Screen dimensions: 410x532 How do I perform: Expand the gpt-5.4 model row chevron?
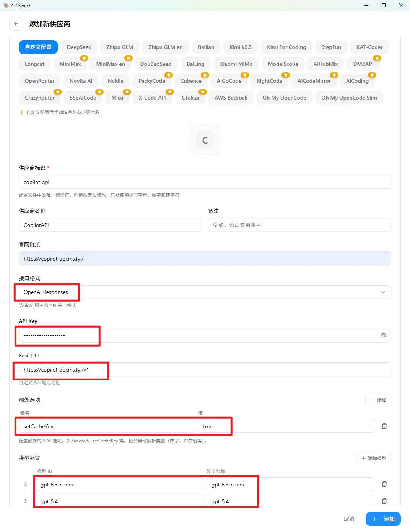coord(25,501)
